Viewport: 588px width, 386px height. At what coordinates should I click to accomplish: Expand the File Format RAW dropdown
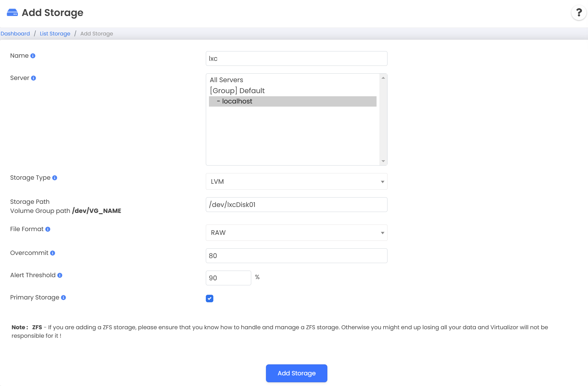(x=296, y=233)
